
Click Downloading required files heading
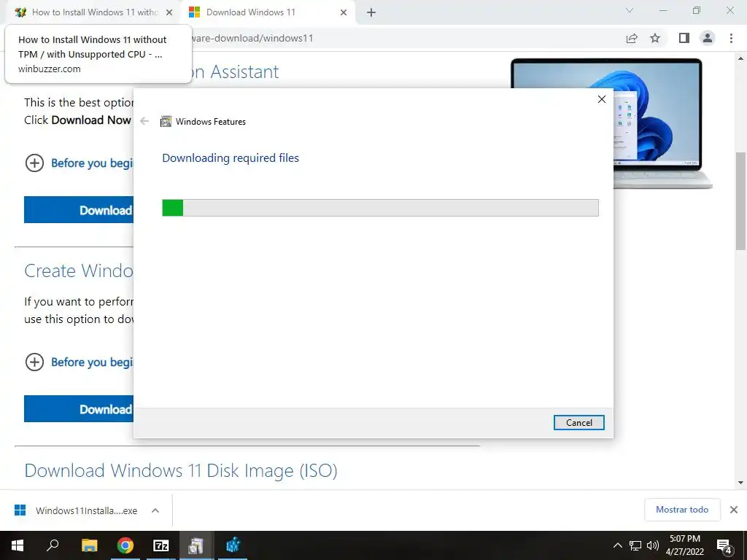(x=231, y=158)
